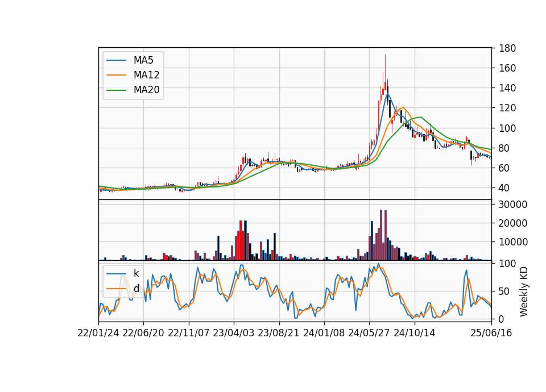This screenshot has width=546, height=392.
Task: Click the 'k' legend label in KD panel
Action: (x=136, y=273)
